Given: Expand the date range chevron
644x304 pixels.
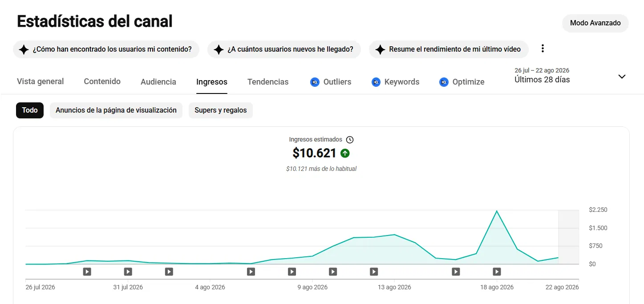Looking at the screenshot, I should (x=622, y=77).
